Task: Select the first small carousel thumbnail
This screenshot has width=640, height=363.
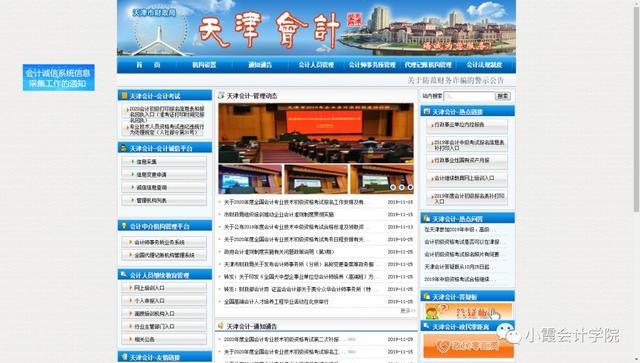Action: 250,179
